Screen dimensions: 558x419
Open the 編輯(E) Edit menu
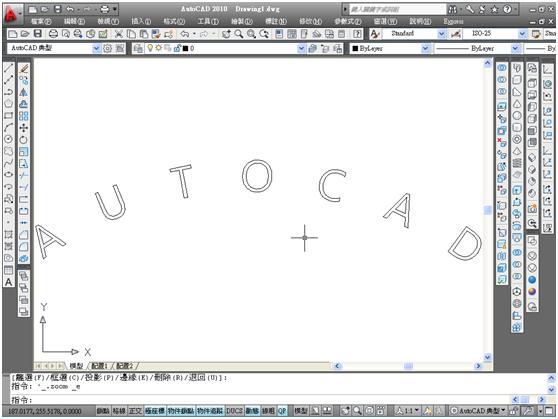[74, 21]
